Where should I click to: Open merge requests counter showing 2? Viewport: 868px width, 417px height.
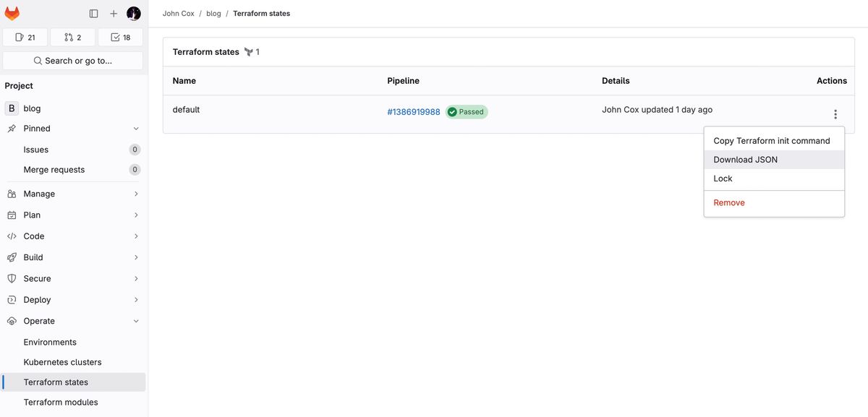[x=73, y=38]
